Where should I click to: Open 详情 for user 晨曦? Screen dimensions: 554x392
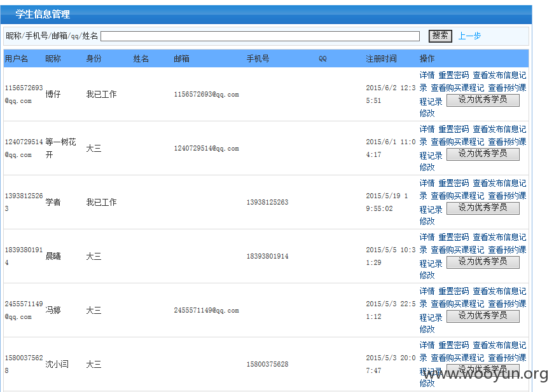pos(427,237)
